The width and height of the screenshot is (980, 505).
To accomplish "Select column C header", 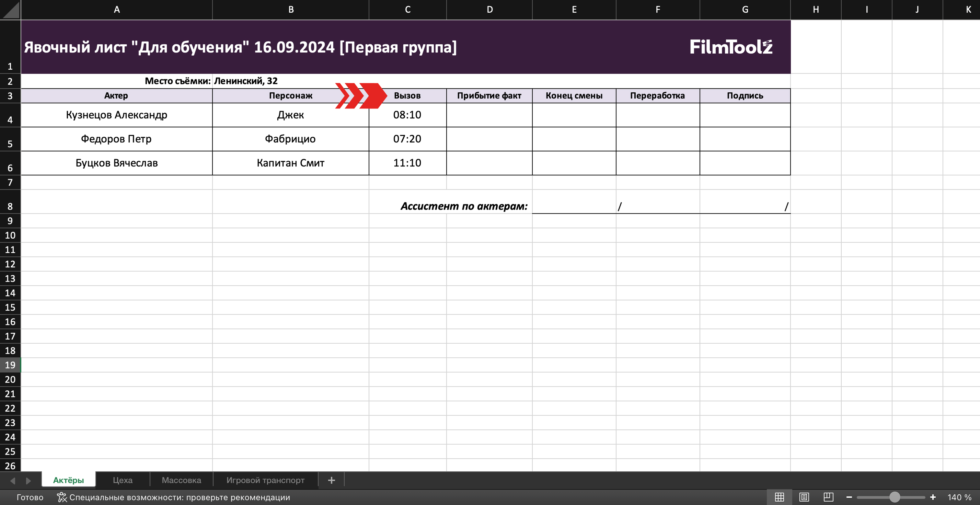I will click(x=407, y=10).
